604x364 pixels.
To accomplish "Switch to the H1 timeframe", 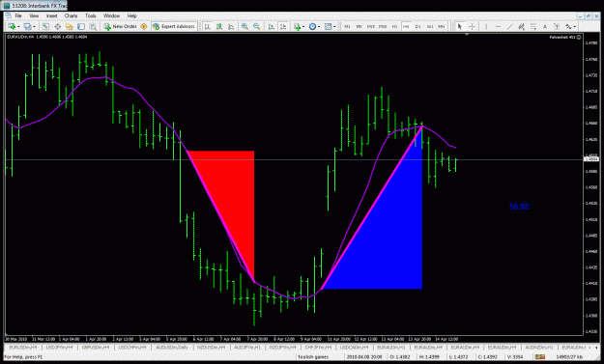I will [394, 26].
